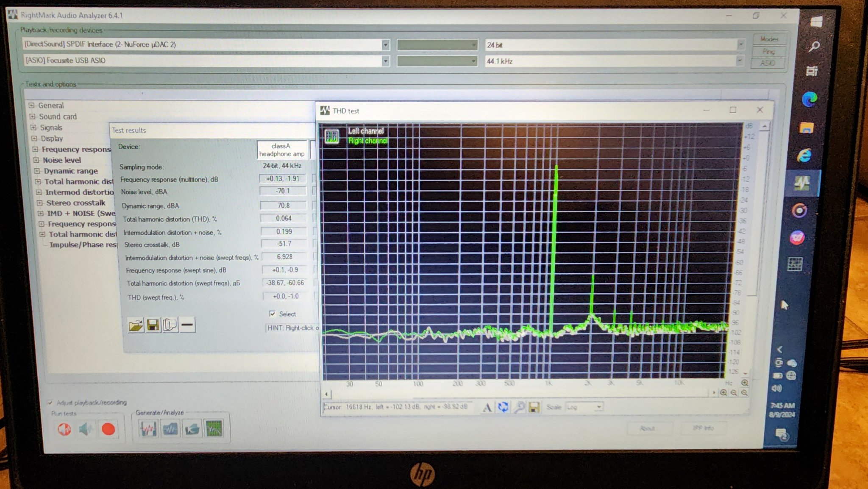The image size is (868, 489).
Task: Click the rightmost zoom magnifier in the lower row
Action: click(x=744, y=393)
